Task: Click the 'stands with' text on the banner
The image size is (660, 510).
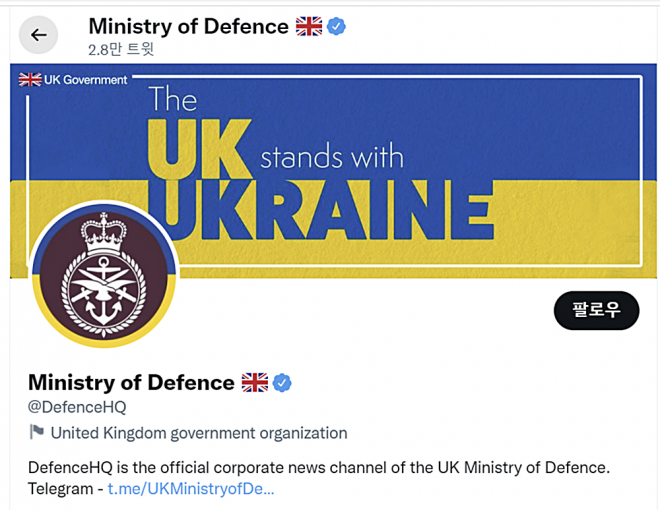Action: point(331,157)
